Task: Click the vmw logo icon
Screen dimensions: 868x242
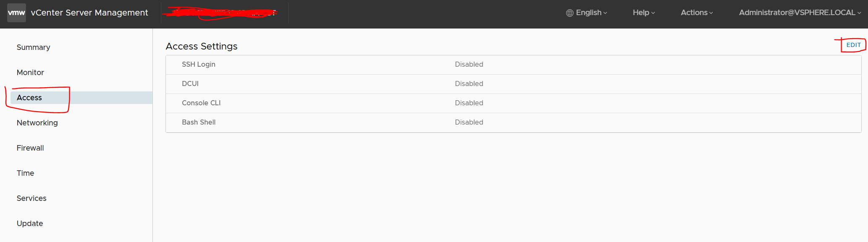Action: point(16,13)
